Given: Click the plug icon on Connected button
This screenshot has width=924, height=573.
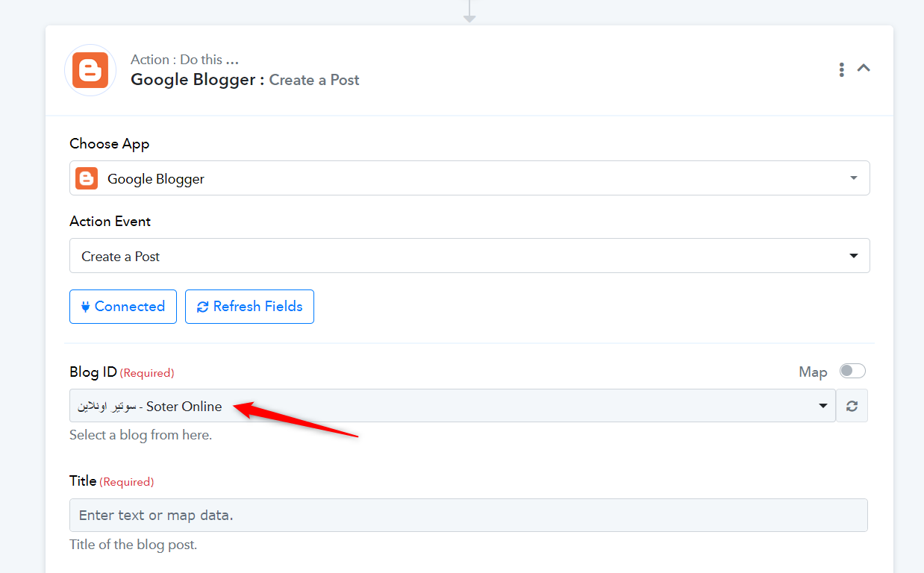Looking at the screenshot, I should click(x=86, y=307).
